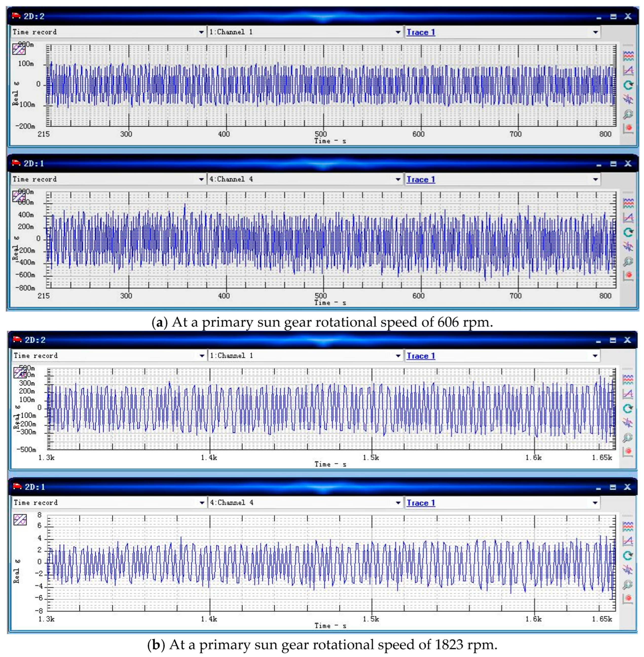Click the green refresh arrow in the 1823 rpm Channel 1 window
The width and height of the screenshot is (644, 657).
(628, 409)
